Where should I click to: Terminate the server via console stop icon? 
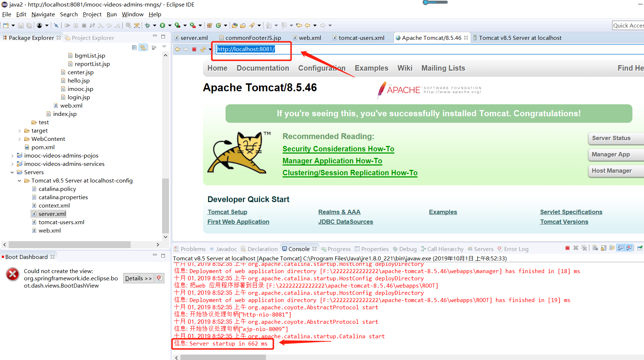pos(567,248)
